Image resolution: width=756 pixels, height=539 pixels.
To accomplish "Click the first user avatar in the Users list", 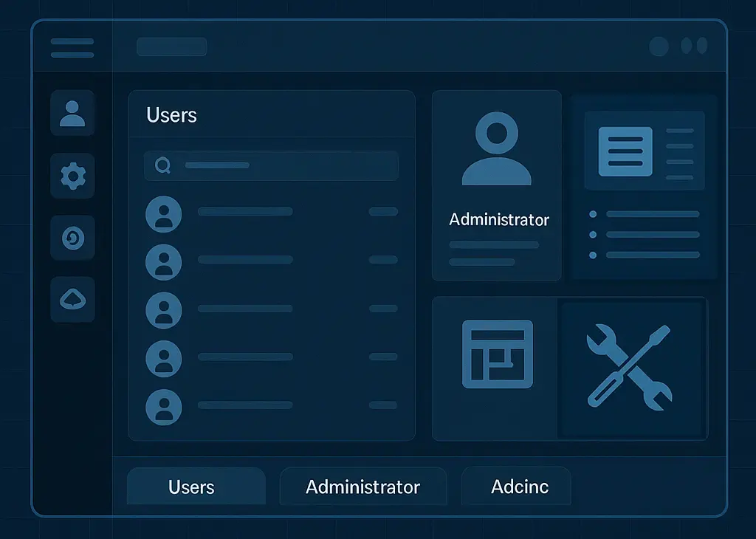I will (164, 213).
